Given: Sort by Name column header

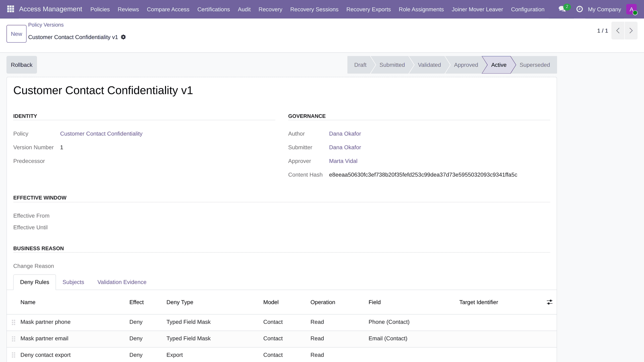Looking at the screenshot, I should click(28, 302).
